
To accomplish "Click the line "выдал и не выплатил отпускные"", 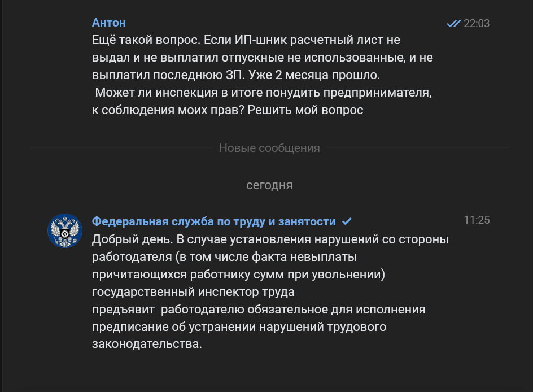I will (x=262, y=58).
